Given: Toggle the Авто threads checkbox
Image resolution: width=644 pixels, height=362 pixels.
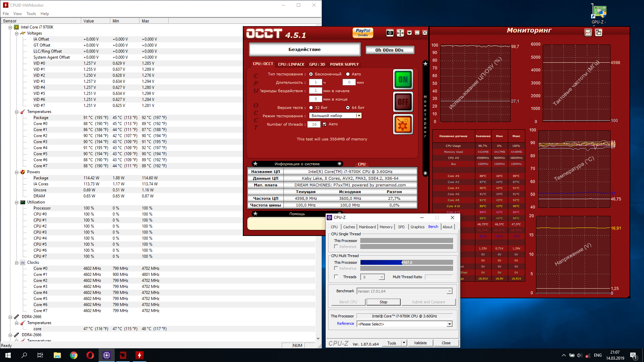Looking at the screenshot, I should point(324,124).
